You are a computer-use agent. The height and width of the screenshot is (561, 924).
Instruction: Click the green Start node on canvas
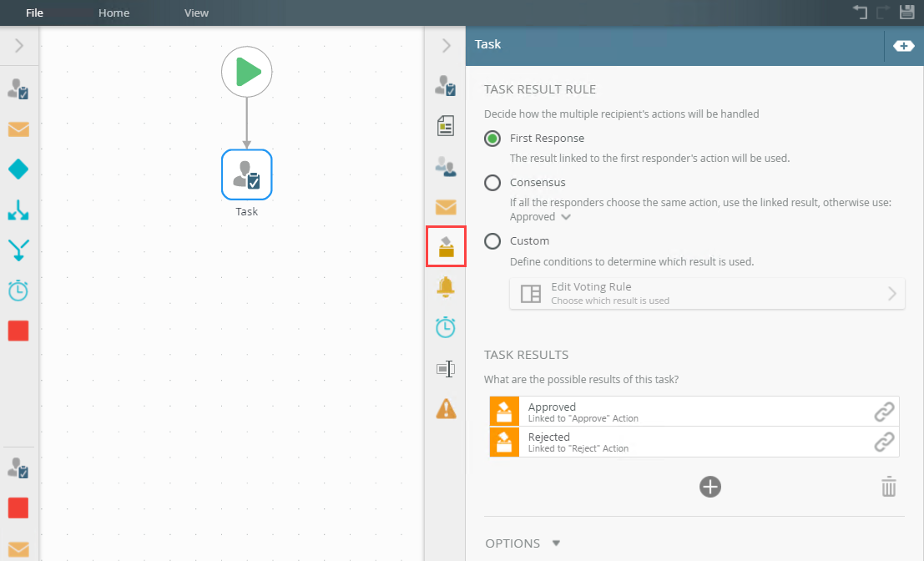[x=247, y=72]
